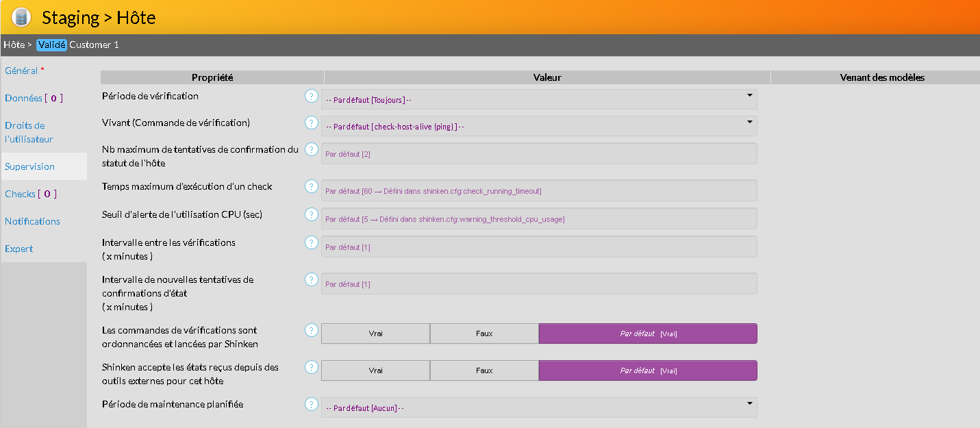Show help for Période de maintenance planifiée
The height and width of the screenshot is (428, 980).
click(x=312, y=405)
